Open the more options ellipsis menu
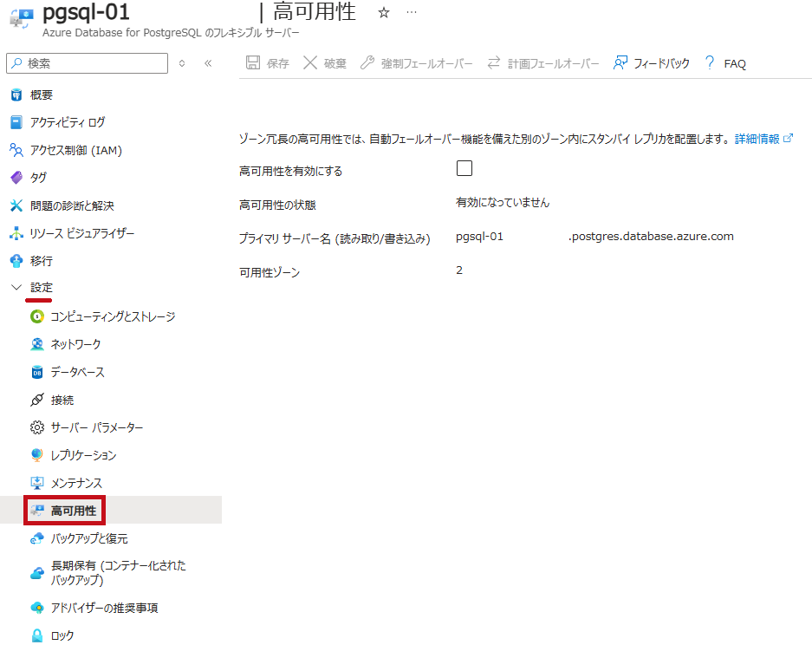This screenshot has width=812, height=645. 411,12
